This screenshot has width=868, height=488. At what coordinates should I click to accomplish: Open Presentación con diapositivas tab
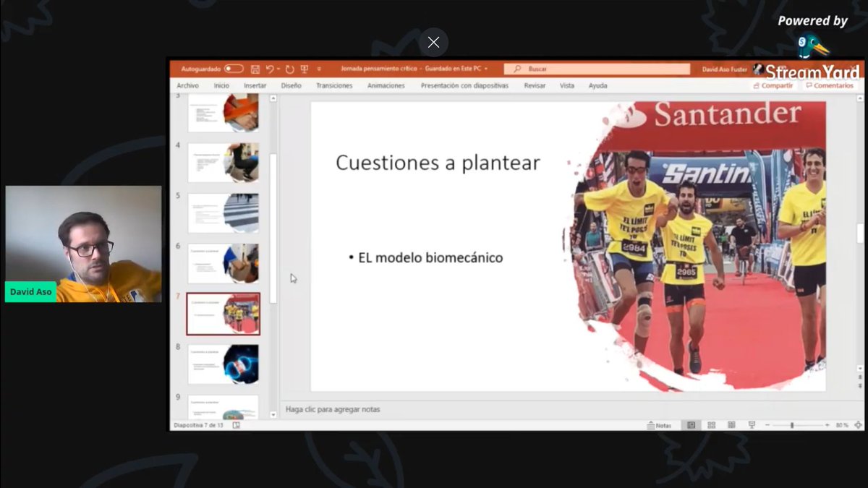tap(464, 85)
